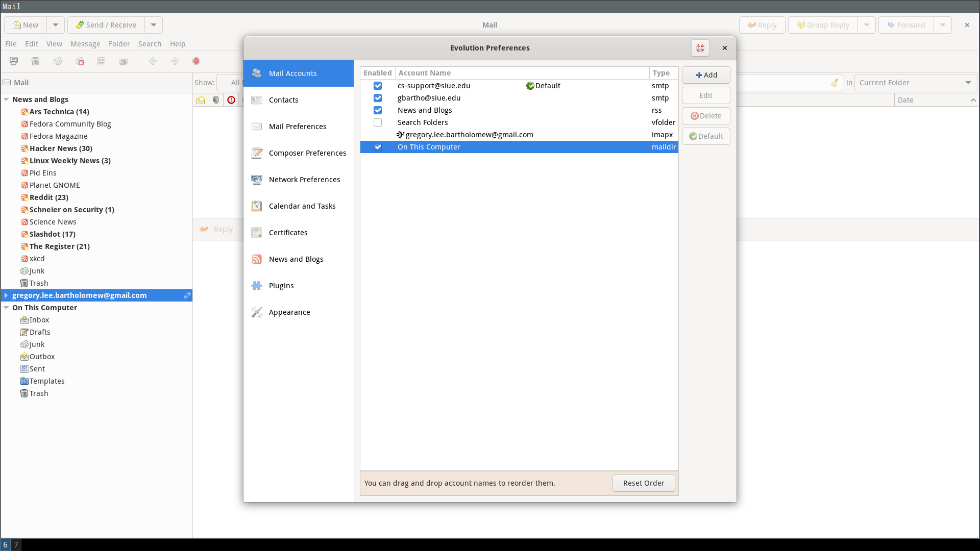Open Composer Preferences section
The image size is (980, 551).
[307, 153]
